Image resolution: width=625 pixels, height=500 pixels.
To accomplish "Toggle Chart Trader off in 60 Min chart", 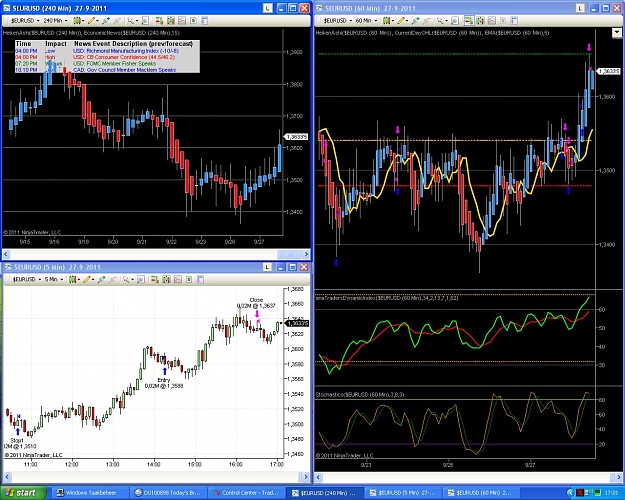I will tap(469, 20).
